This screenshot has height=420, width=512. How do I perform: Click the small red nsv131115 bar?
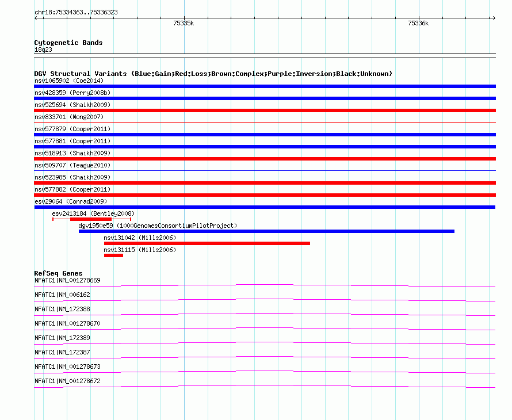coord(114,255)
